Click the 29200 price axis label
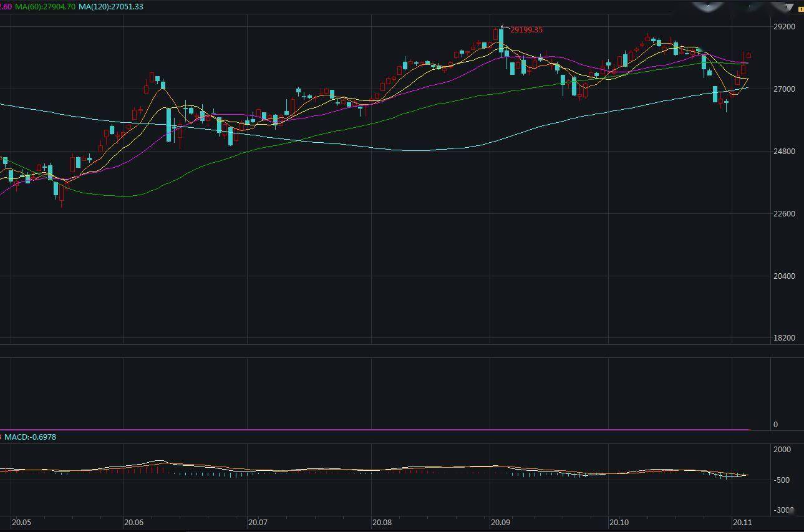Screen dimensions: 804x532 pyautogui.click(x=784, y=27)
